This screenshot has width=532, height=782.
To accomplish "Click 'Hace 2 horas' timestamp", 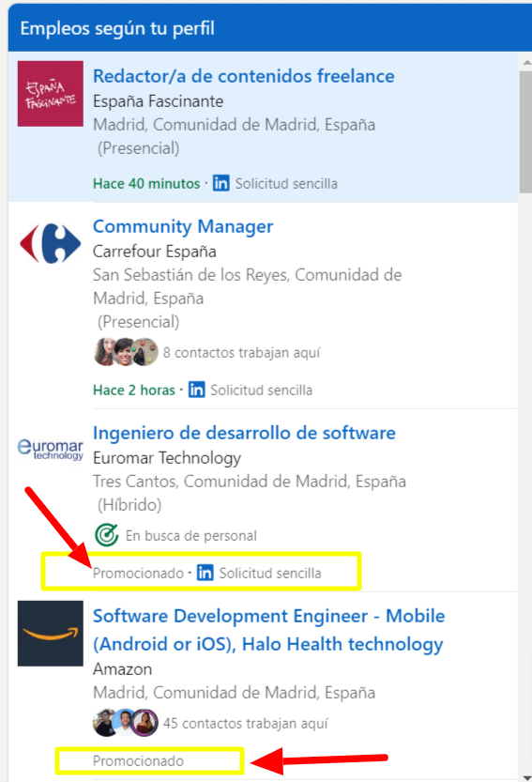I will (134, 390).
